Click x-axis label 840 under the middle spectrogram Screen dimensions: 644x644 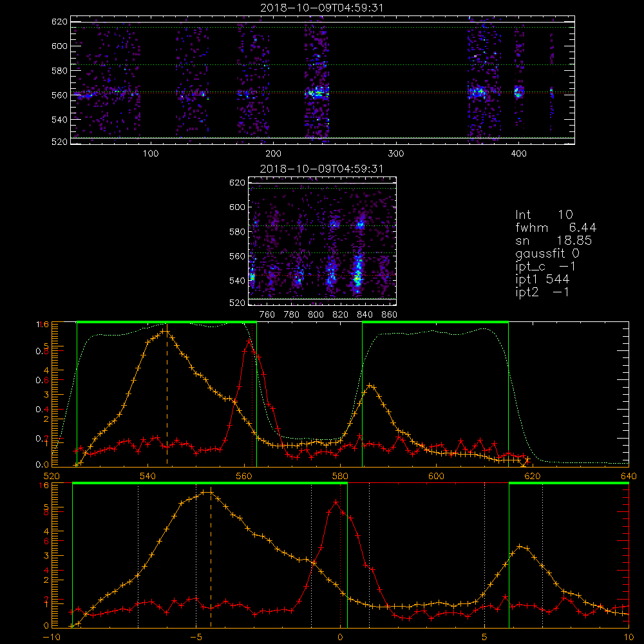pos(365,315)
